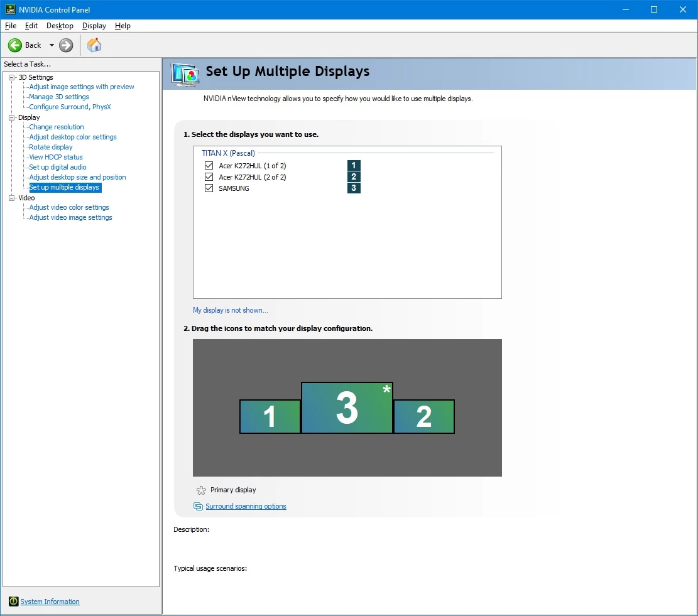This screenshot has height=616, width=698.
Task: Click the Set Up Multiple Displays header icon
Action: point(185,74)
